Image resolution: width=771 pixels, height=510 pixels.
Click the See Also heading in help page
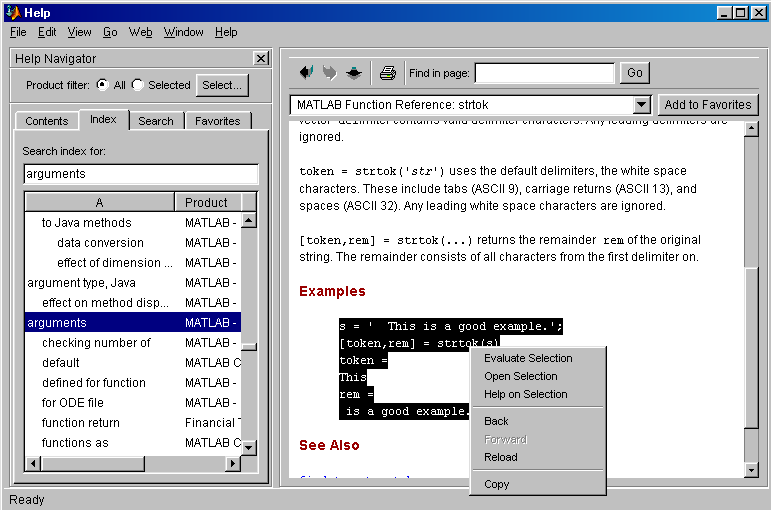coord(329,445)
